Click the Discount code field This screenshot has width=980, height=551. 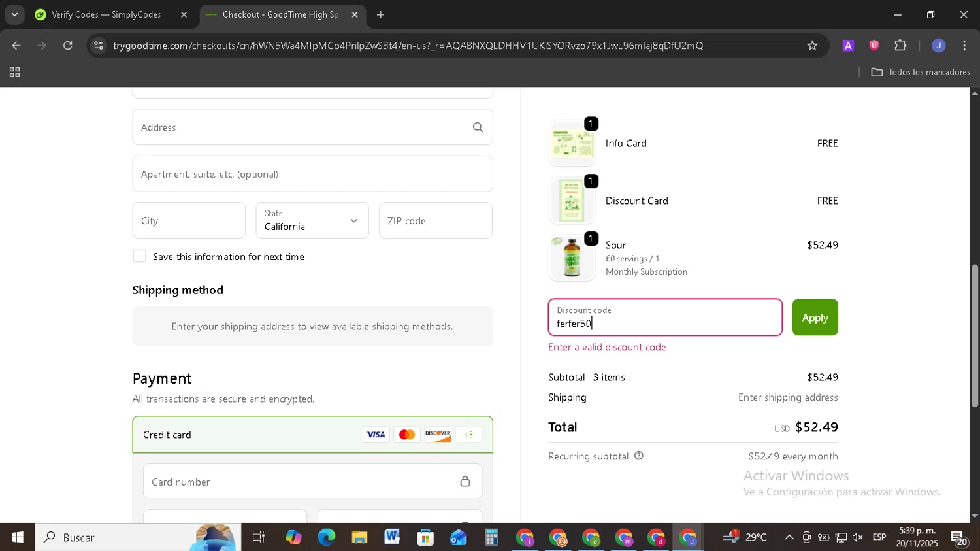pos(665,318)
